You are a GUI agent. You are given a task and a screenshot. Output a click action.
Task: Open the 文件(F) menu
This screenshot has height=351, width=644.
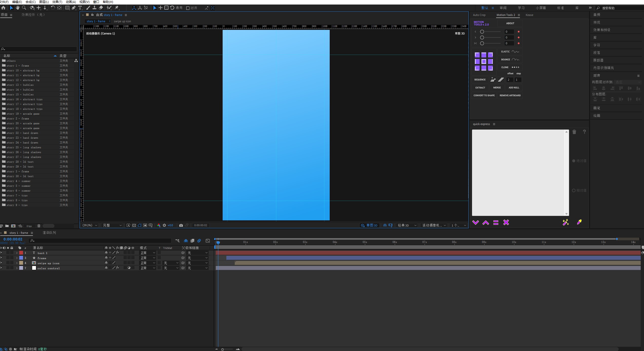[4, 2]
